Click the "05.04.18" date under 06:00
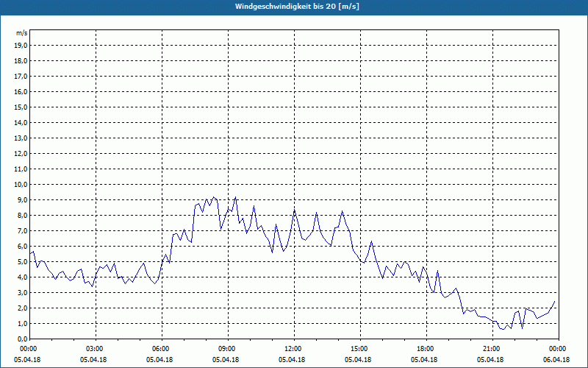This screenshot has width=588, height=368. (159, 359)
